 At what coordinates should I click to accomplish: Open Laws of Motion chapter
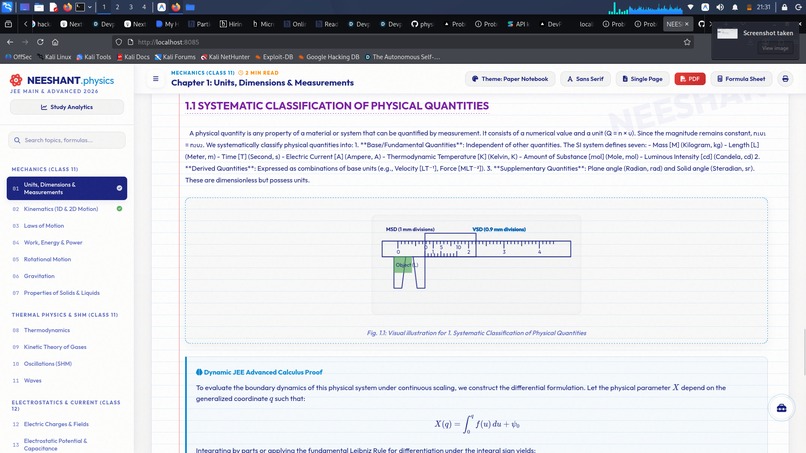(67, 226)
